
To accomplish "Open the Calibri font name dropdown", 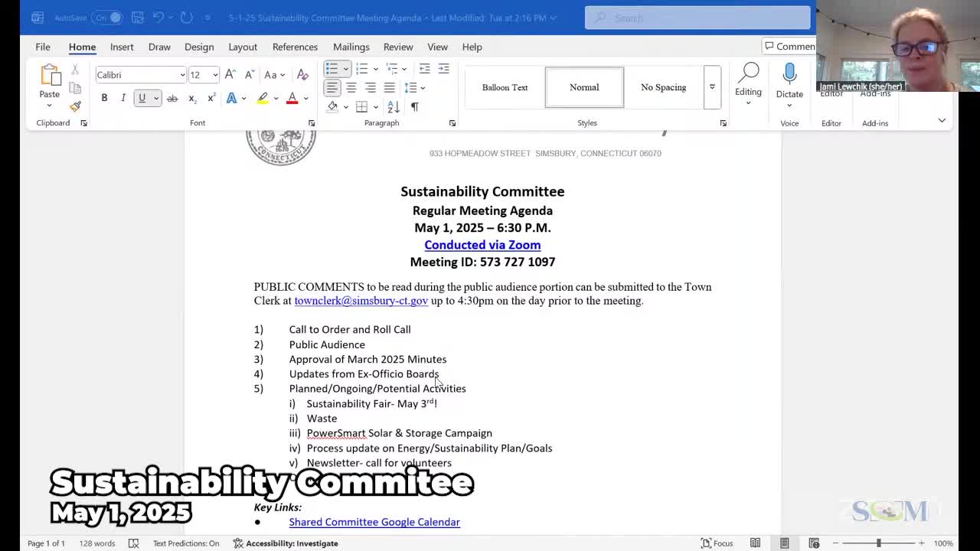I will point(181,75).
